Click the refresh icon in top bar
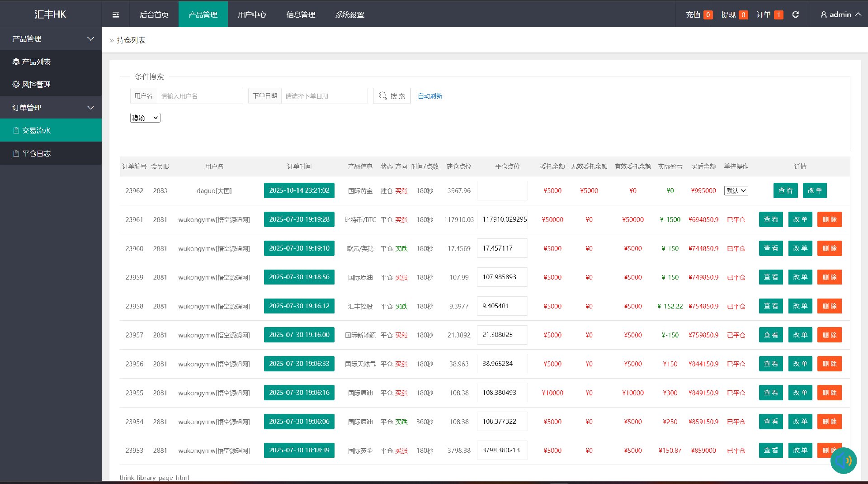 coord(795,14)
